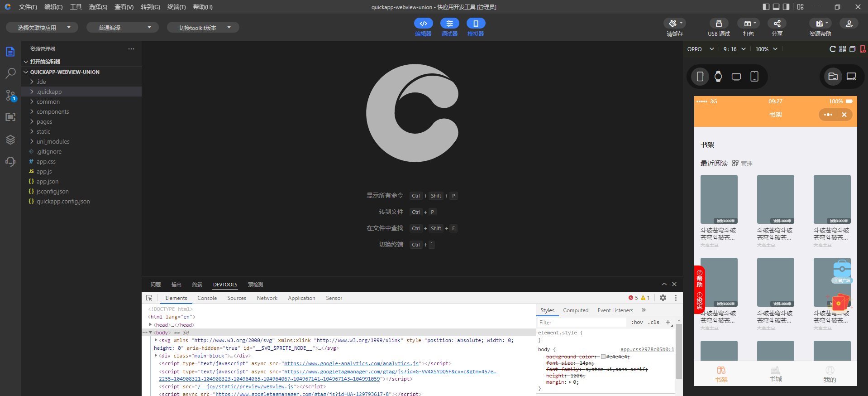Switch to the Console DevTools tab
The width and height of the screenshot is (868, 396).
click(207, 298)
